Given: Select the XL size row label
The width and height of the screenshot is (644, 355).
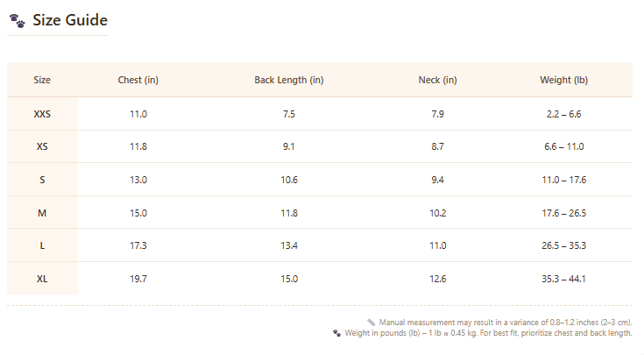Looking at the screenshot, I should [42, 279].
